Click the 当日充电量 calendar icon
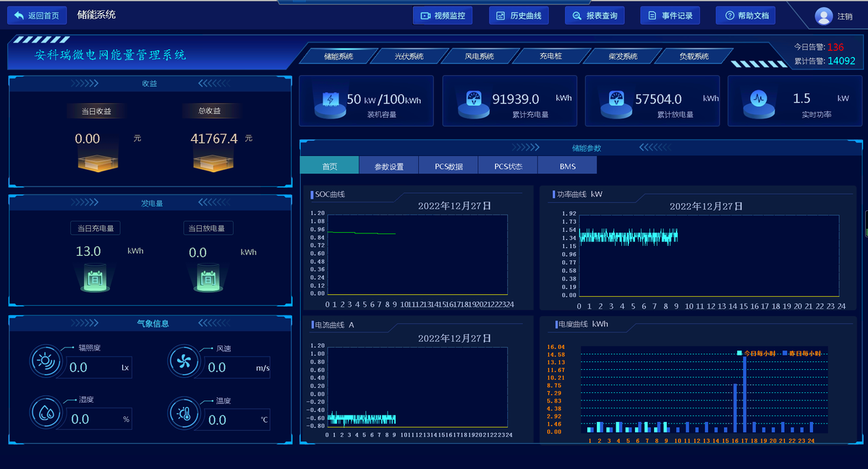 tap(95, 277)
